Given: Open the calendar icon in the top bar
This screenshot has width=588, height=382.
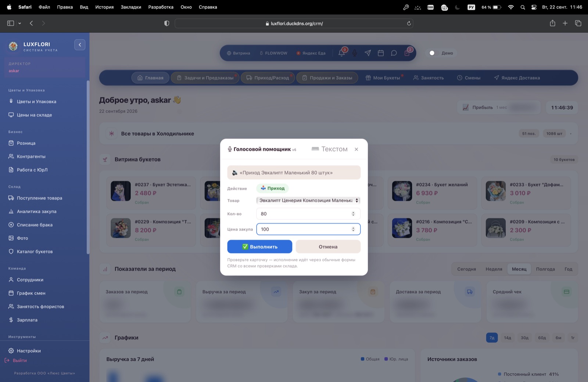Looking at the screenshot, I should [381, 53].
